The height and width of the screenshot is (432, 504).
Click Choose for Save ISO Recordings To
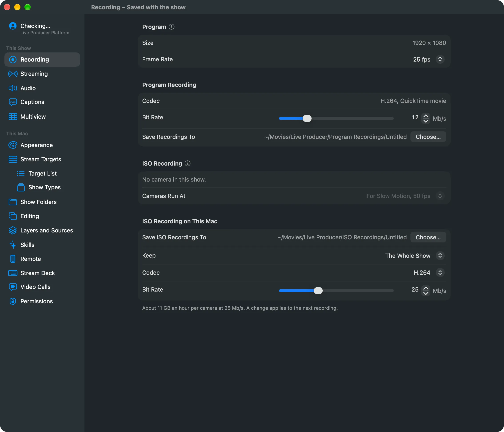pyautogui.click(x=428, y=237)
